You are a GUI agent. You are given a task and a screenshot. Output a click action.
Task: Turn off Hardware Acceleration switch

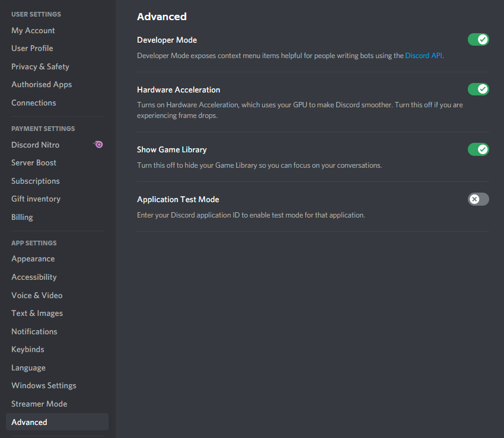[478, 89]
